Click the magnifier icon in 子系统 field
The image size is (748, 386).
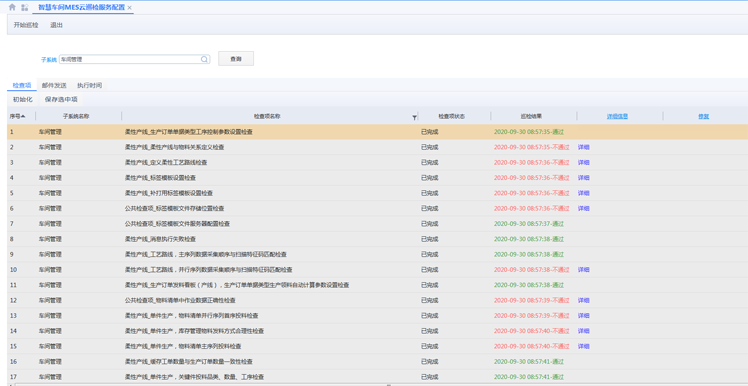point(204,59)
